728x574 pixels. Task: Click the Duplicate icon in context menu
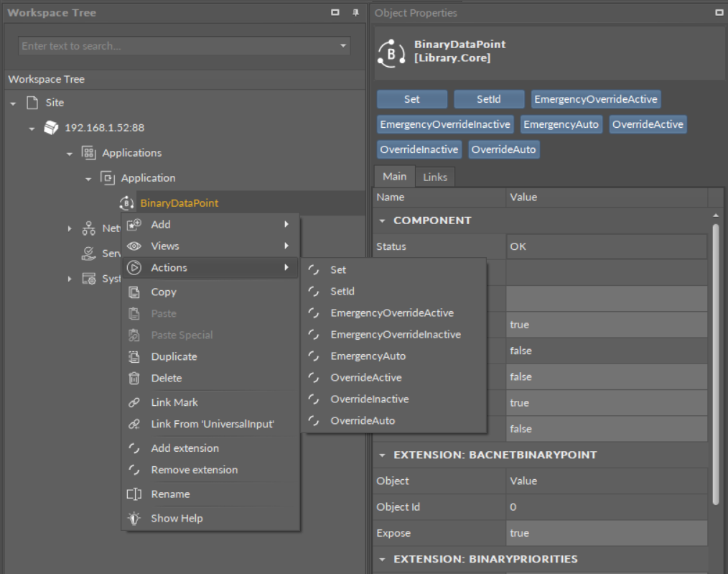134,357
